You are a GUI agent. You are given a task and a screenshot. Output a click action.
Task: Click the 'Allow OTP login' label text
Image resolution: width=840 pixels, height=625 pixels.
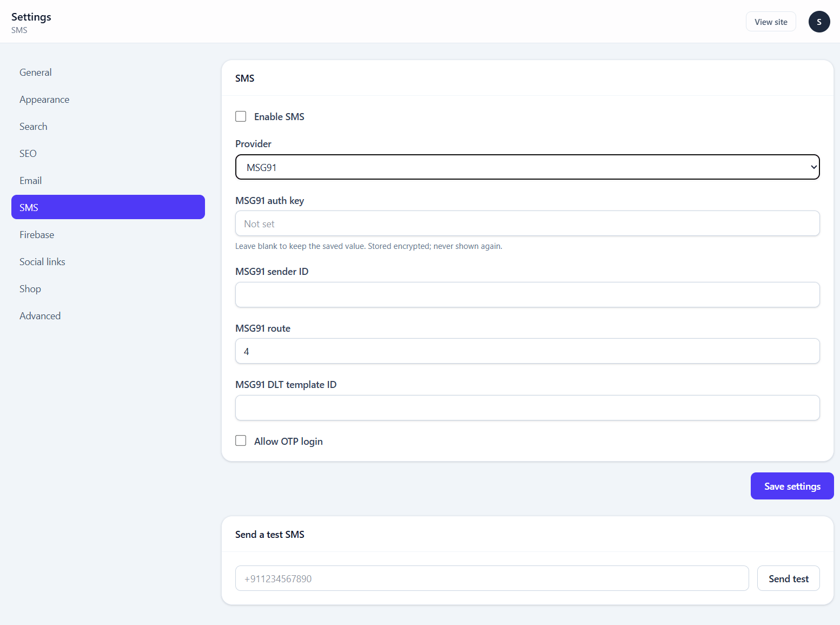pyautogui.click(x=288, y=442)
